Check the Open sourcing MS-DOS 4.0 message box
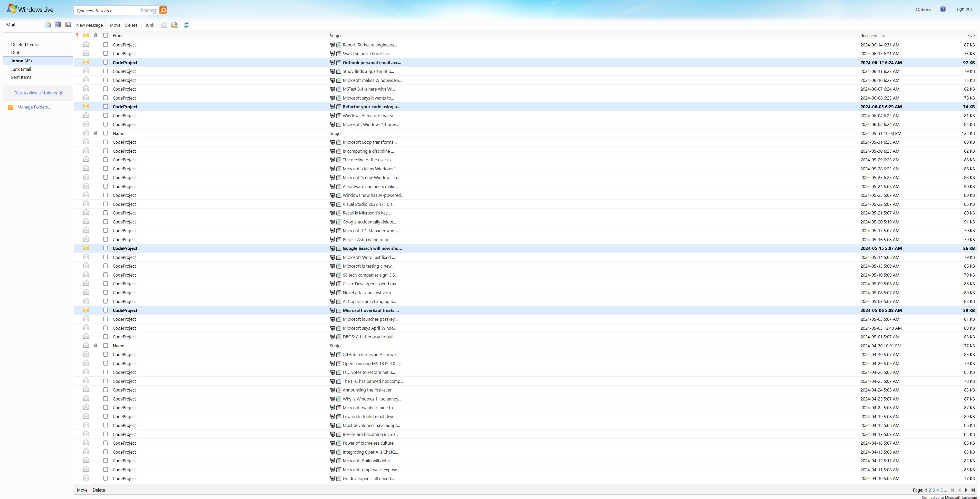This screenshot has width=980, height=499. point(105,363)
